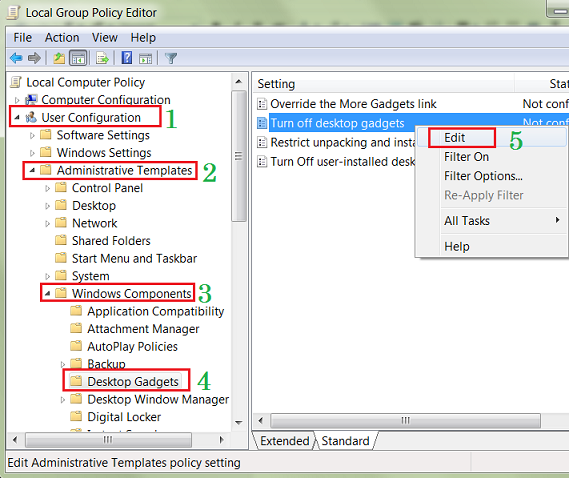Click tree pane horizontal scroll right arrow
The height and width of the screenshot is (478, 569).
coord(221,440)
